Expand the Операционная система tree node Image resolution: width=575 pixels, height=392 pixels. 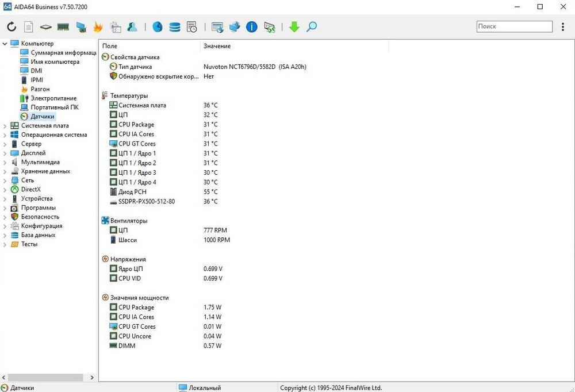[5, 135]
